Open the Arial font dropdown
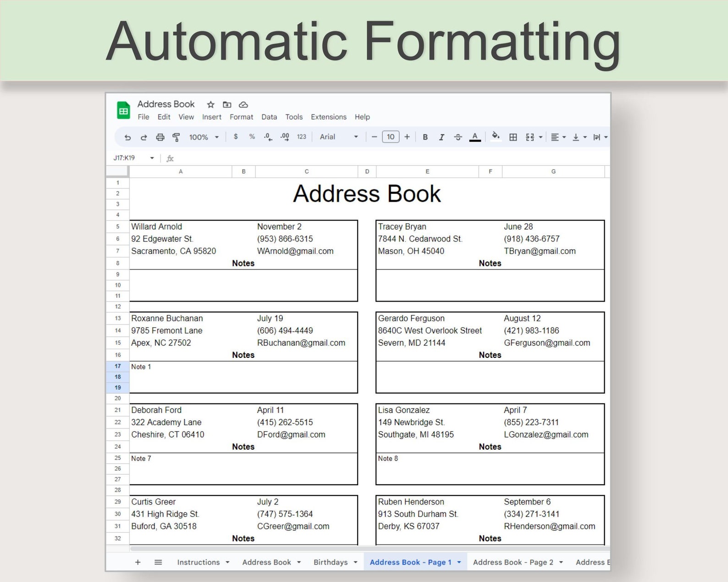 pos(339,137)
